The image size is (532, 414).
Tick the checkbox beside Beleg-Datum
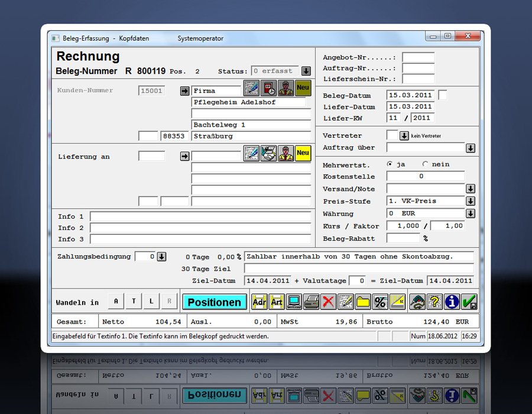[x=443, y=95]
